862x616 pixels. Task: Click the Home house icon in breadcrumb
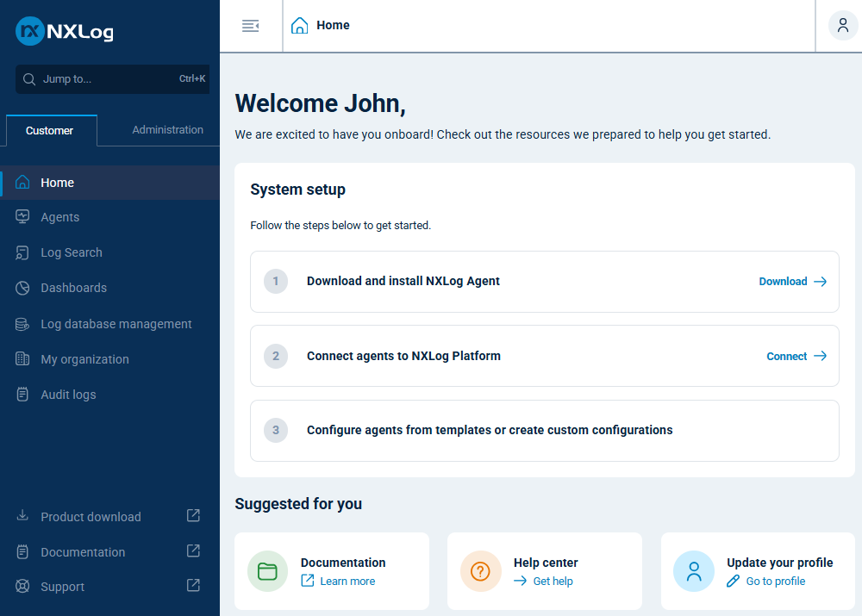pyautogui.click(x=299, y=25)
